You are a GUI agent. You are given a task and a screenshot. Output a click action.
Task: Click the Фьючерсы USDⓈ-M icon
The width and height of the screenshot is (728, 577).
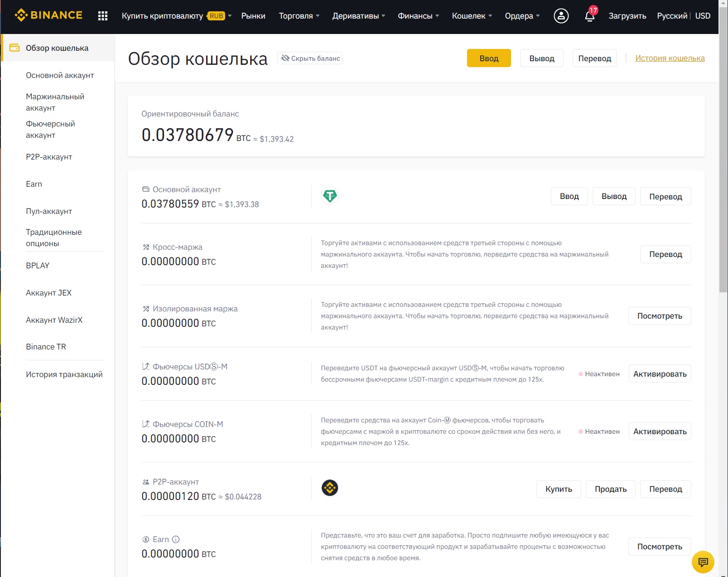point(146,366)
